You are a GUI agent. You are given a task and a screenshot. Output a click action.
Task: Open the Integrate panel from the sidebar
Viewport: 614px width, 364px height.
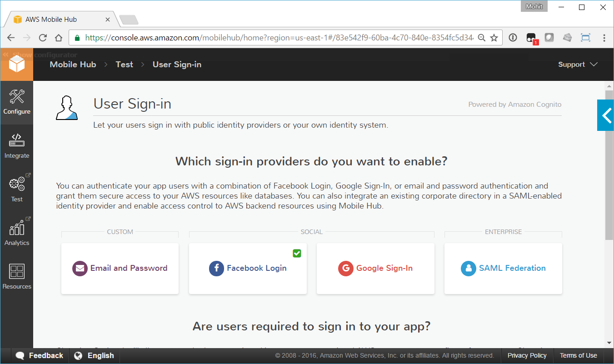click(17, 145)
